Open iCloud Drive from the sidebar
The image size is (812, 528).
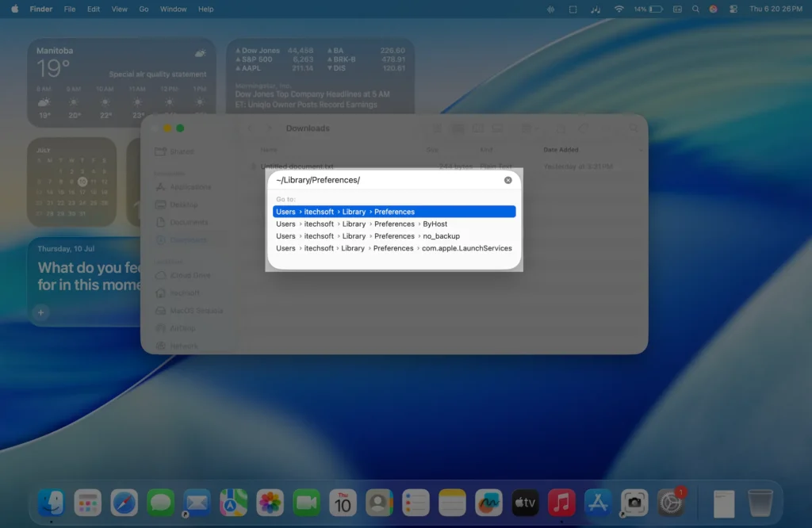pos(191,275)
